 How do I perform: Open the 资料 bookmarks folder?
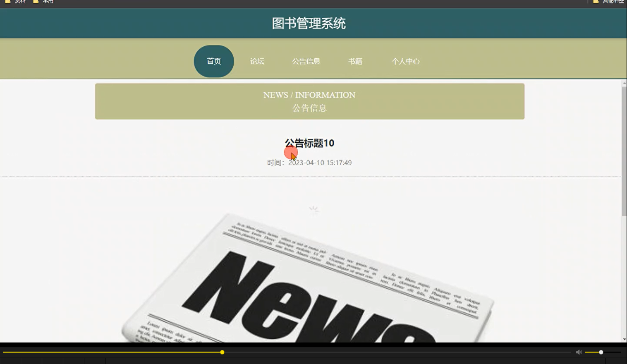(17, 2)
